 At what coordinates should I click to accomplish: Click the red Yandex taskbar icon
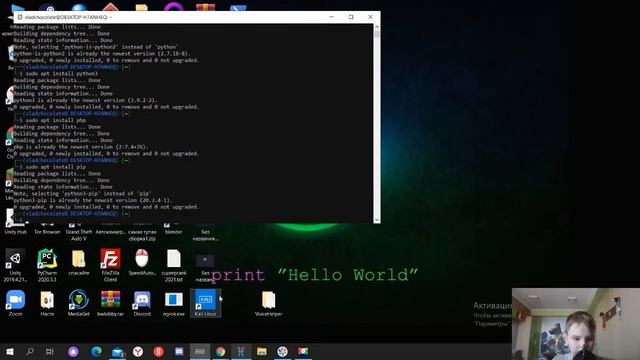click(158, 351)
